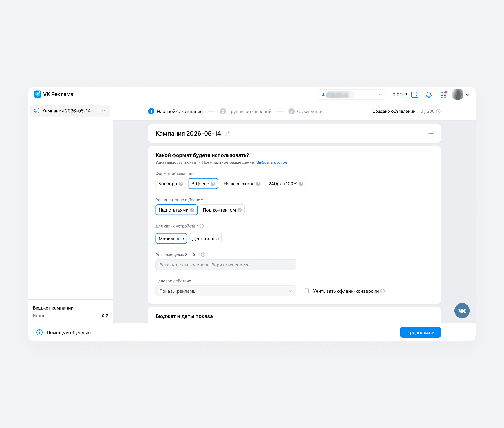Viewport: 504px width, 428px height.
Task: Show help for Под контентом placement
Action: pos(239,210)
